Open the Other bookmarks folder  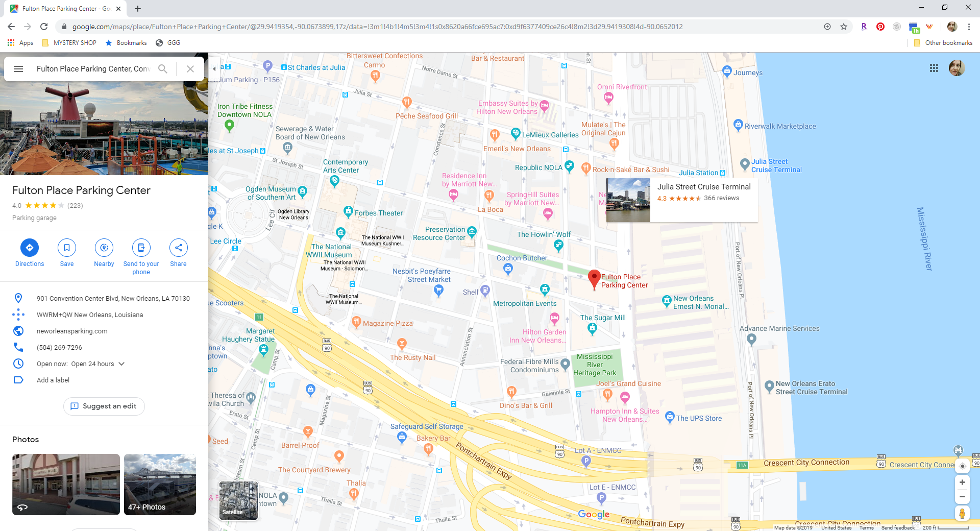pos(943,43)
